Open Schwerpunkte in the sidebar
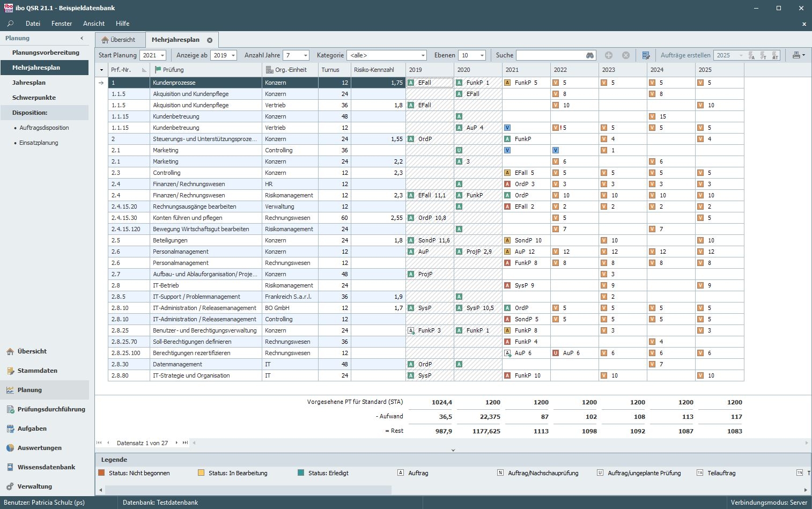 coord(34,98)
